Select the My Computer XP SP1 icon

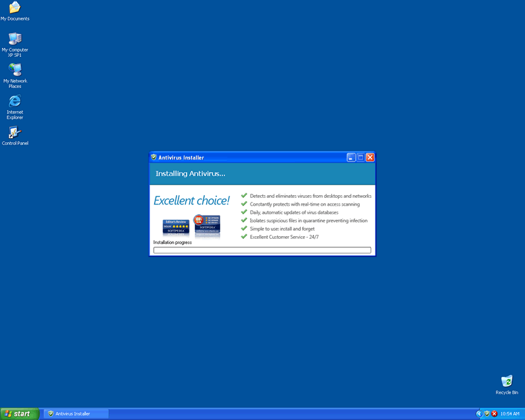point(15,39)
